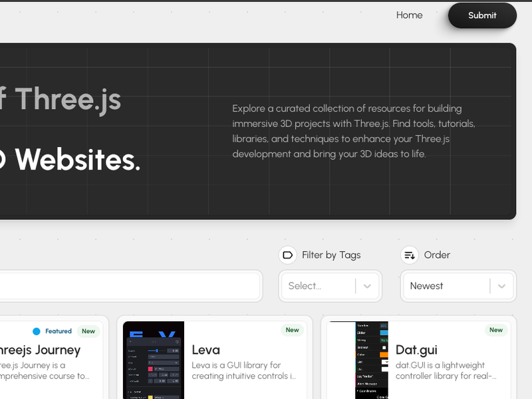Click the orange color swatch in the Dat.gui thumbnail
Screen dimensions: 532x399
point(384,354)
